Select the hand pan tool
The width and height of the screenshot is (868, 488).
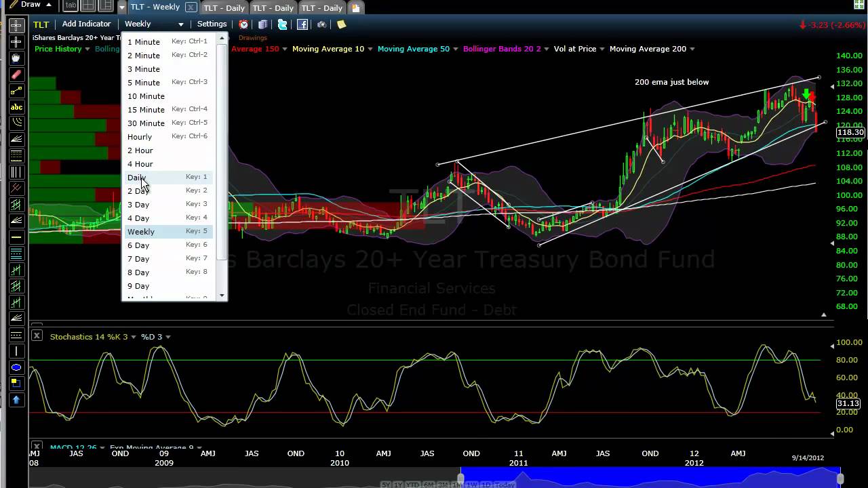point(16,58)
